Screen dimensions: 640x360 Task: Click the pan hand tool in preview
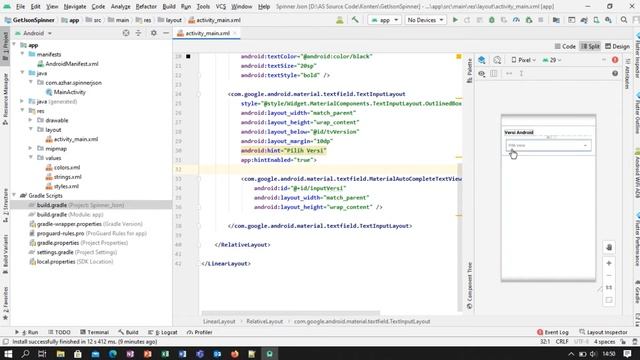609,247
